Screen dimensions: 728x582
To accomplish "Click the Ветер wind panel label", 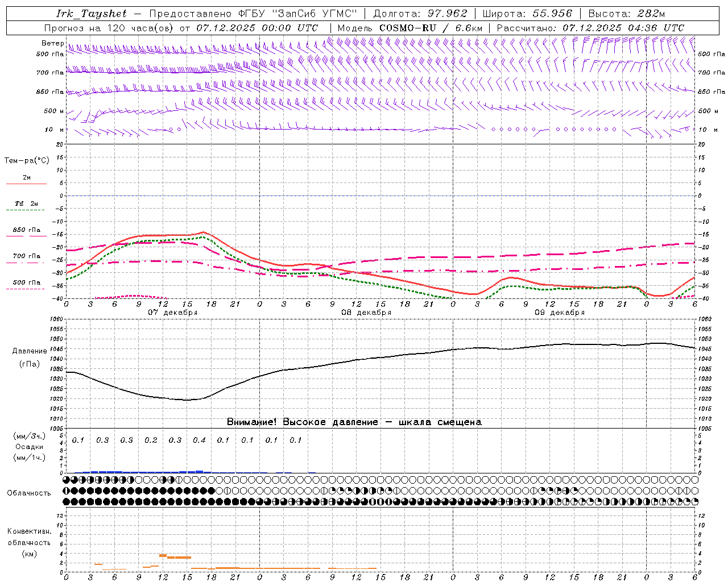I will (52, 43).
